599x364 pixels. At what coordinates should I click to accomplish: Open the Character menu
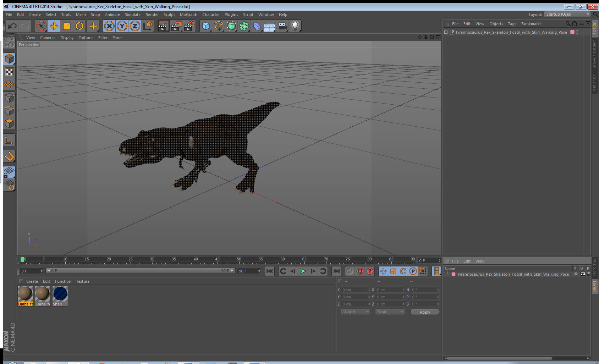211,15
